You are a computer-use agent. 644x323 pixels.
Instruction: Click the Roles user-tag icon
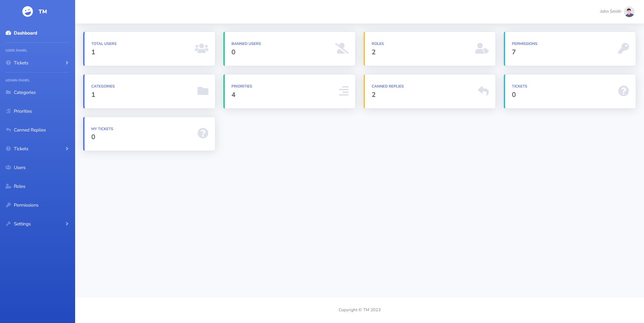pos(482,48)
